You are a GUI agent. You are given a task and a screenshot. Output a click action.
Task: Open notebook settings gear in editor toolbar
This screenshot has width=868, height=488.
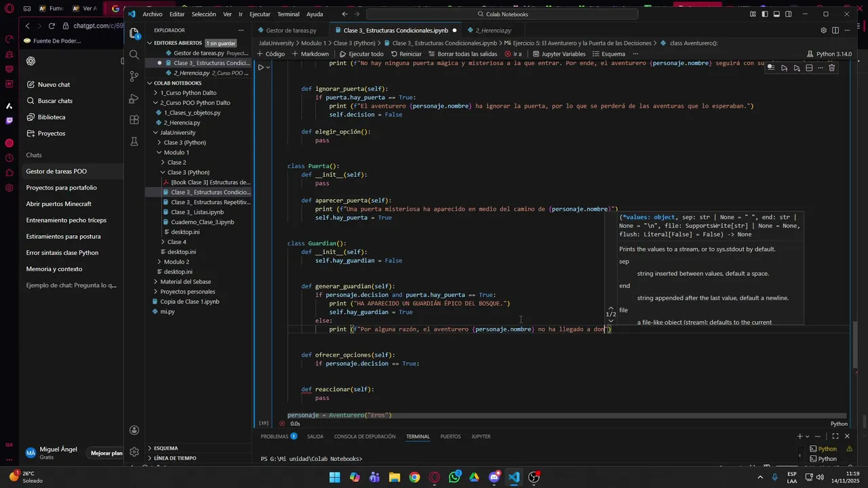(x=824, y=30)
